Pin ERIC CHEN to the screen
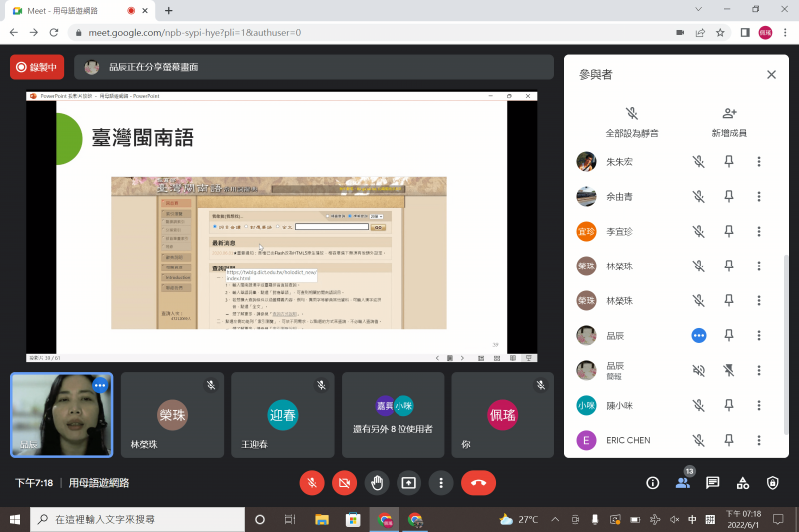The image size is (799, 532). pos(729,440)
